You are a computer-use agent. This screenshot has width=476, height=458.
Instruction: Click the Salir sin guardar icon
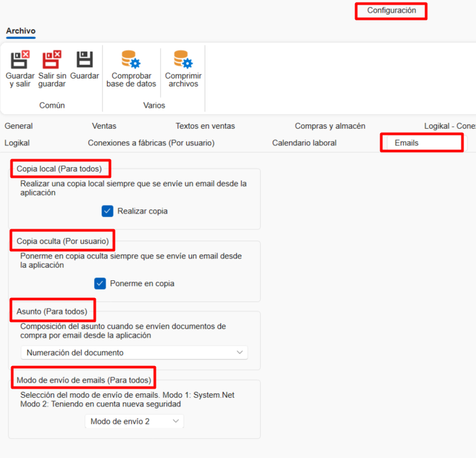[52, 59]
